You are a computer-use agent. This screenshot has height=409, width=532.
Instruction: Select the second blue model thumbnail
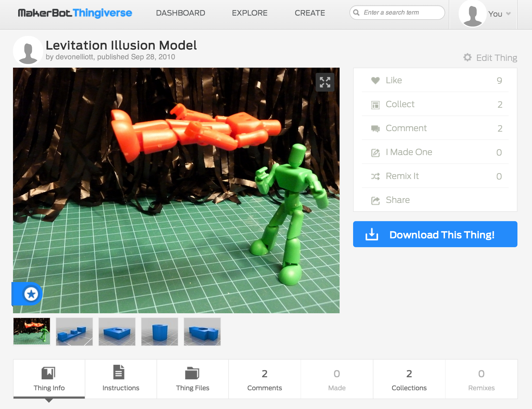[x=117, y=331]
